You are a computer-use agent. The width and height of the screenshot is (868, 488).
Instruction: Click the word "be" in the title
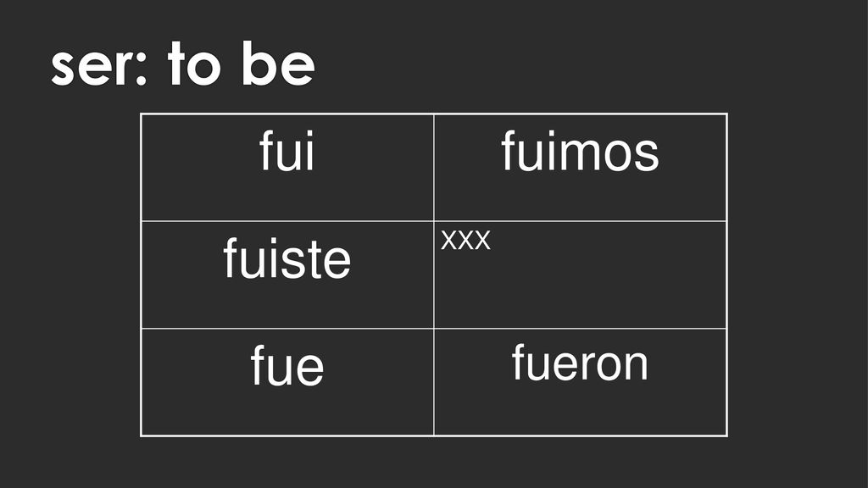click(x=278, y=63)
